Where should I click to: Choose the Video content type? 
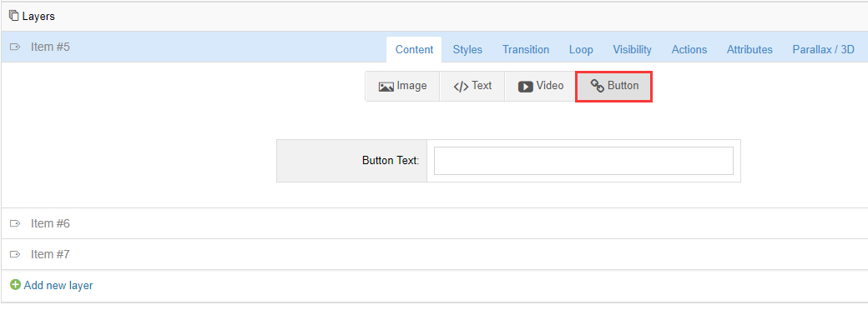tap(540, 86)
